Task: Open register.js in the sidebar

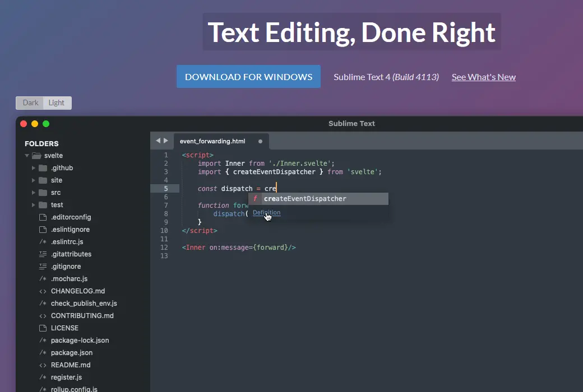Action: click(x=67, y=377)
